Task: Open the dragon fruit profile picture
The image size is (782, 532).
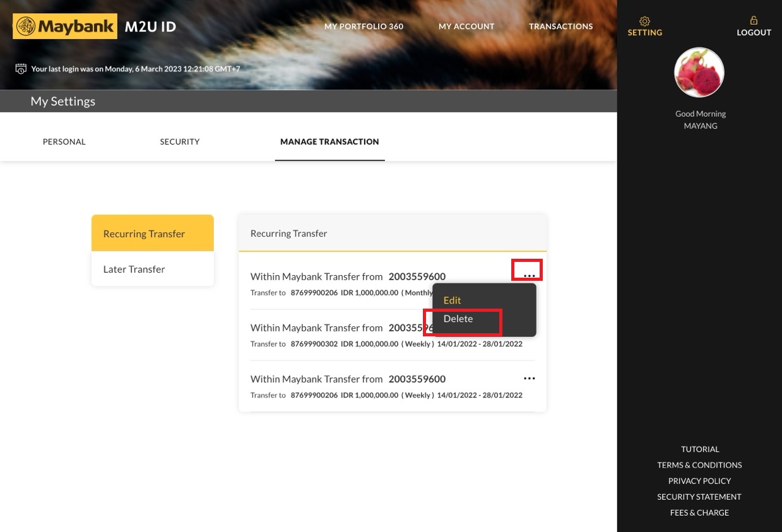Action: point(699,73)
